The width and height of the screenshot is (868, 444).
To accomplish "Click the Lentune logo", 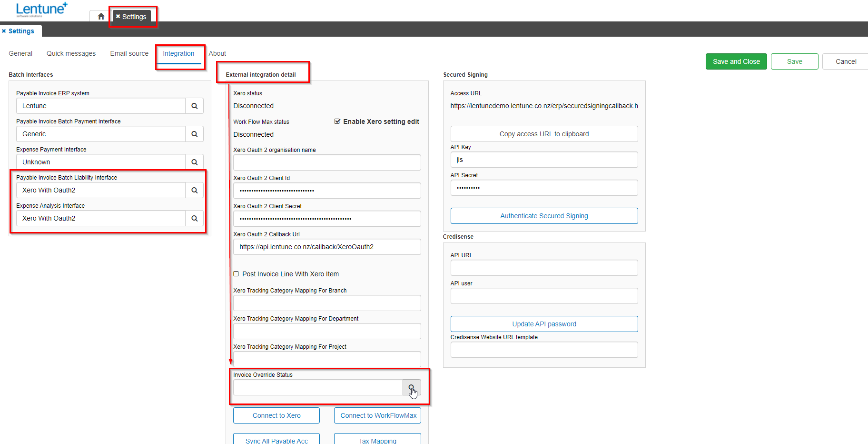I will point(41,10).
